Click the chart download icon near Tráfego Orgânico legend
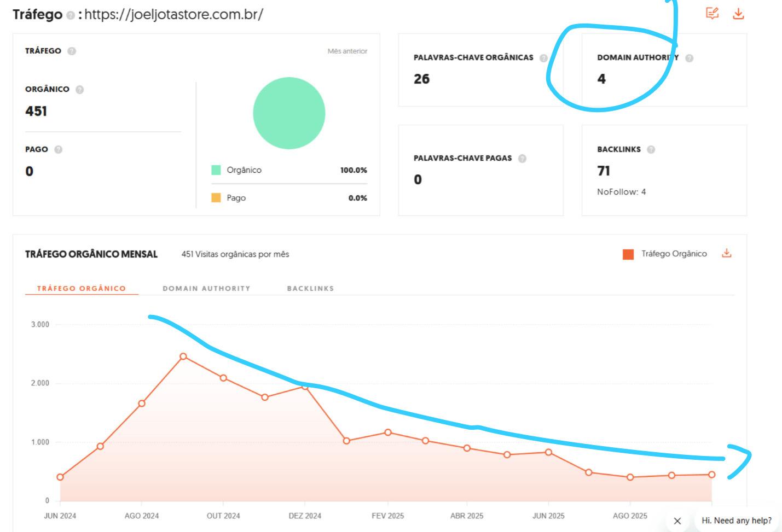 click(x=727, y=254)
